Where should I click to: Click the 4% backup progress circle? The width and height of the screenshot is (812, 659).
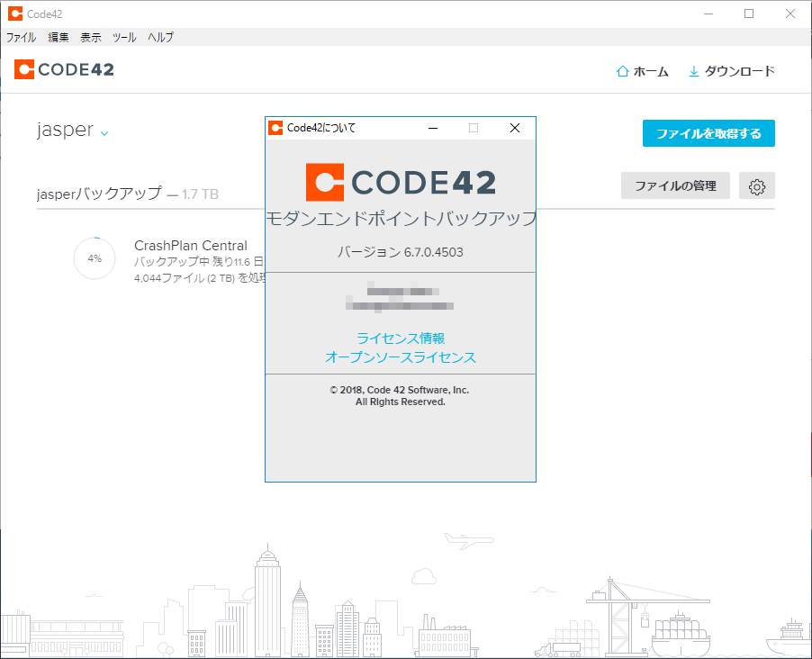95,258
